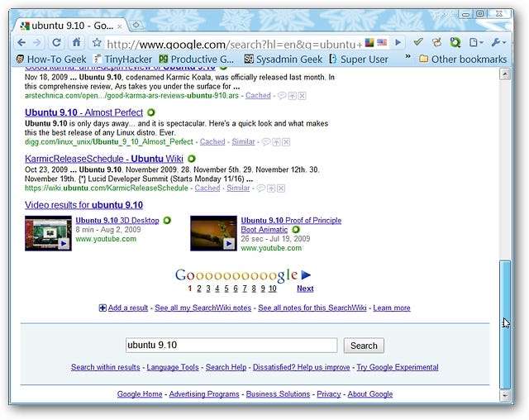
Task: Open Video results for ubuntu 9.10
Action: pos(84,205)
